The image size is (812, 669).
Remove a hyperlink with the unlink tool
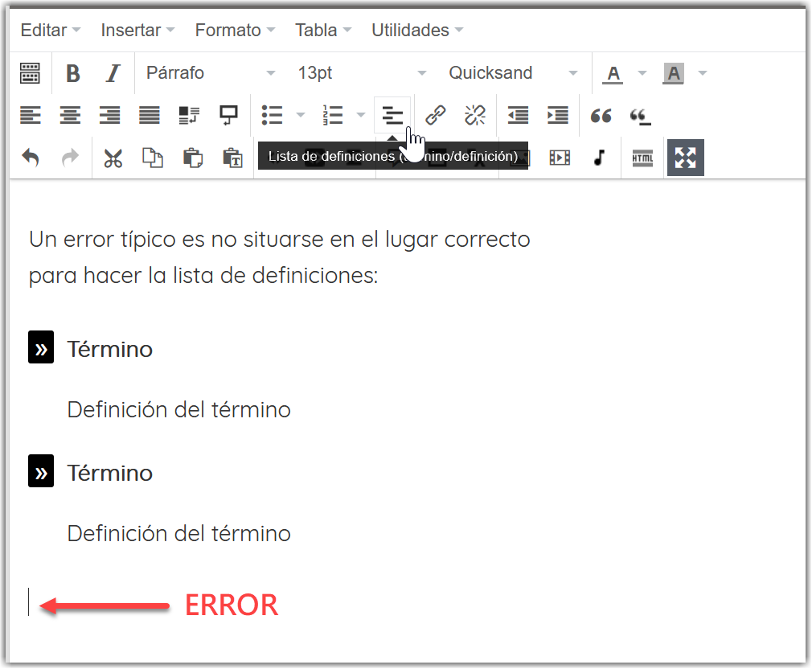(475, 115)
